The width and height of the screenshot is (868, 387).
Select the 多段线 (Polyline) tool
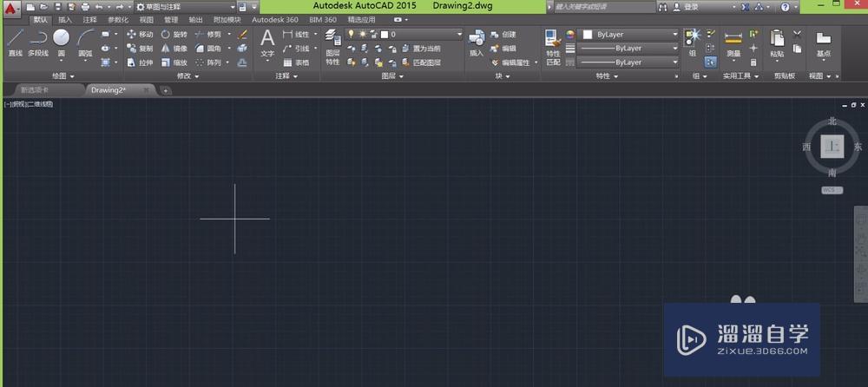(38, 43)
